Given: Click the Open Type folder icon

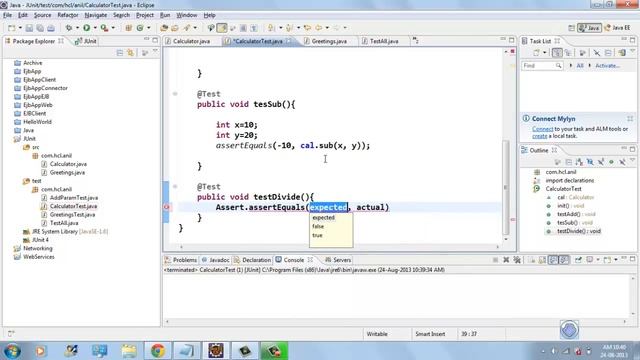Looking at the screenshot, I should [x=164, y=28].
